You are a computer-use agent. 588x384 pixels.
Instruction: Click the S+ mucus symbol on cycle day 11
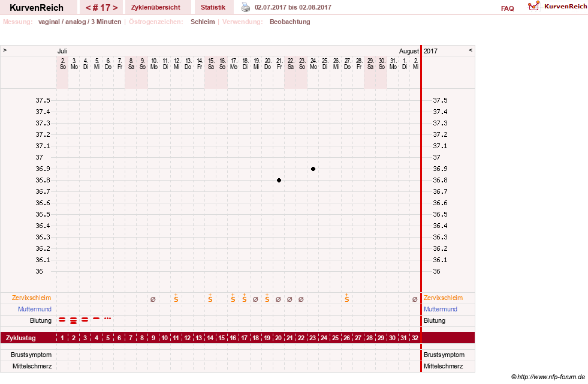pos(176,298)
